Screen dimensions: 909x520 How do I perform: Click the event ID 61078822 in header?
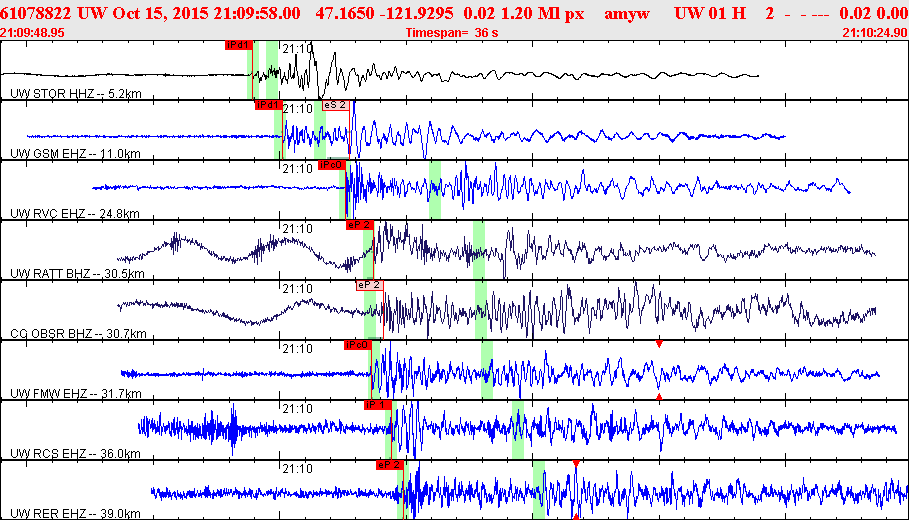pyautogui.click(x=35, y=13)
